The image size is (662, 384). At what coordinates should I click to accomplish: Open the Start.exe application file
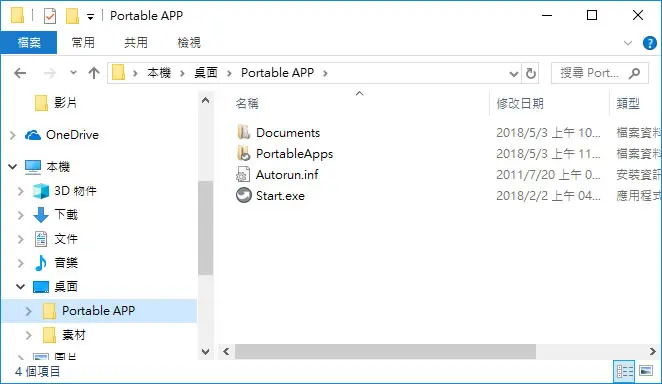click(x=280, y=196)
